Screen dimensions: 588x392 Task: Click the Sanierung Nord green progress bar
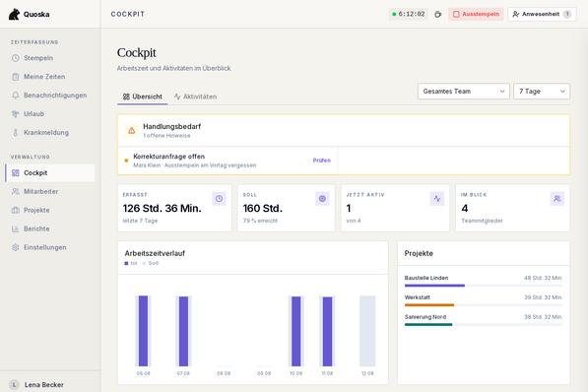(x=428, y=325)
